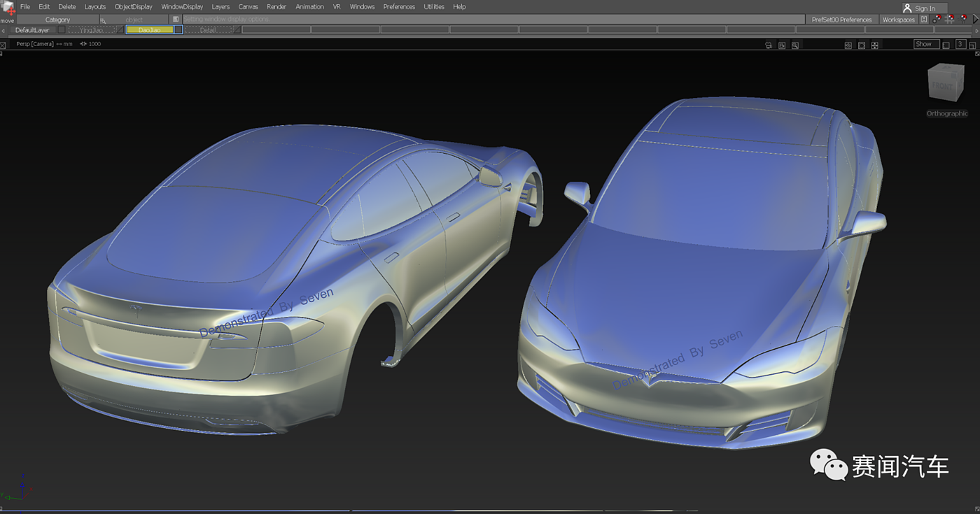Select the yellow DaoJiao layer swatch

click(149, 30)
